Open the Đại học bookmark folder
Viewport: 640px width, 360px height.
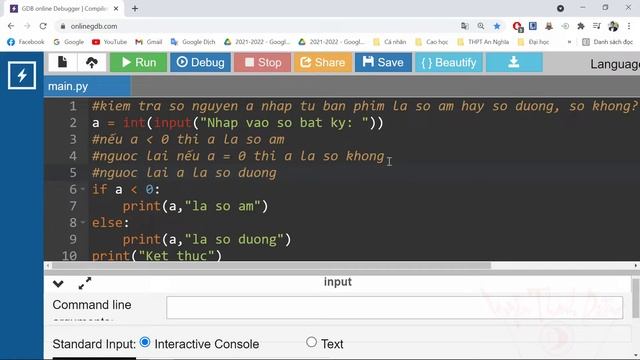[533, 42]
